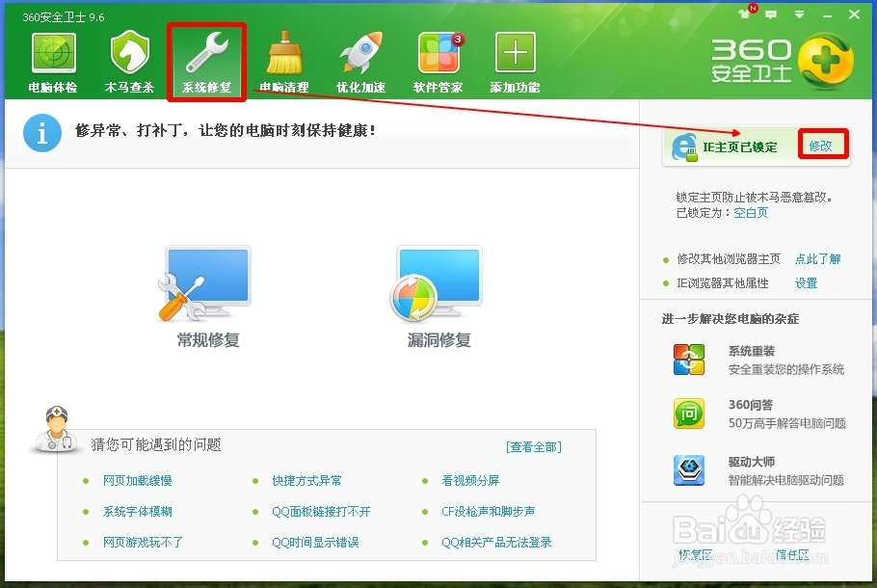Click the 点此了解 link
Image resolution: width=877 pixels, height=588 pixels.
(x=817, y=259)
